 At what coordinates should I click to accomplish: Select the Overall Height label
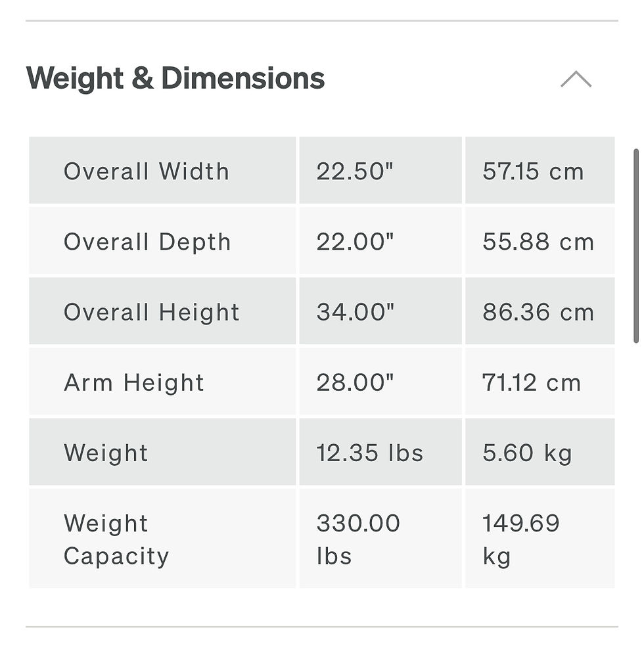pyautogui.click(x=152, y=312)
